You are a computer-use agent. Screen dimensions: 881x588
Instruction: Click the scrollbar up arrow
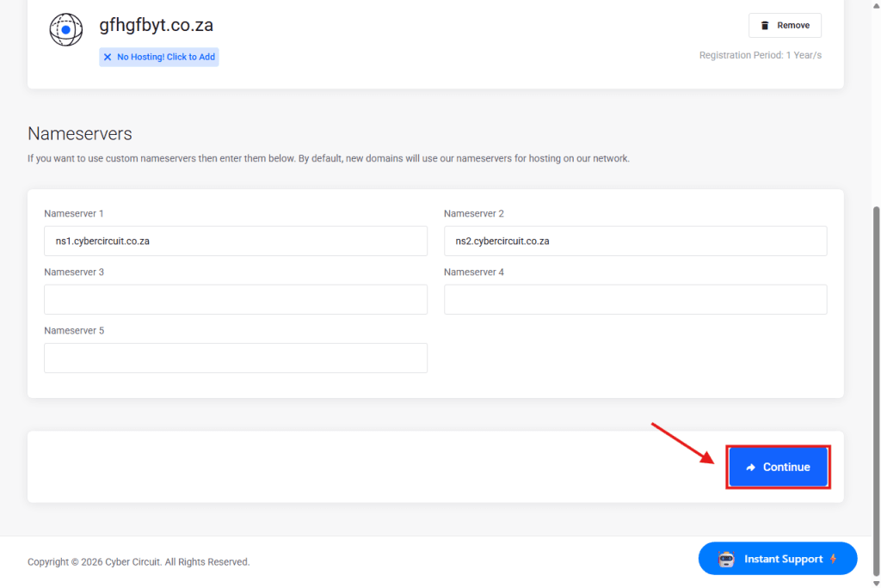tap(876, 5)
